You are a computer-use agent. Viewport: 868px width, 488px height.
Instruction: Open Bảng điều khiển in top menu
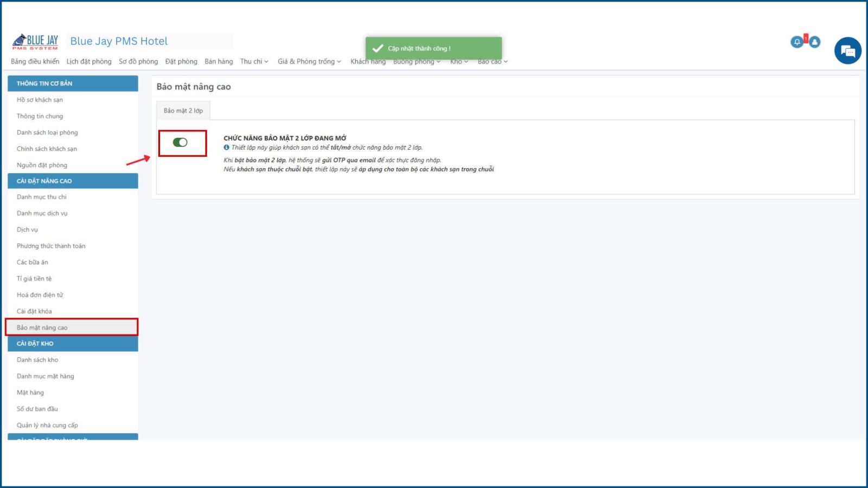click(35, 62)
